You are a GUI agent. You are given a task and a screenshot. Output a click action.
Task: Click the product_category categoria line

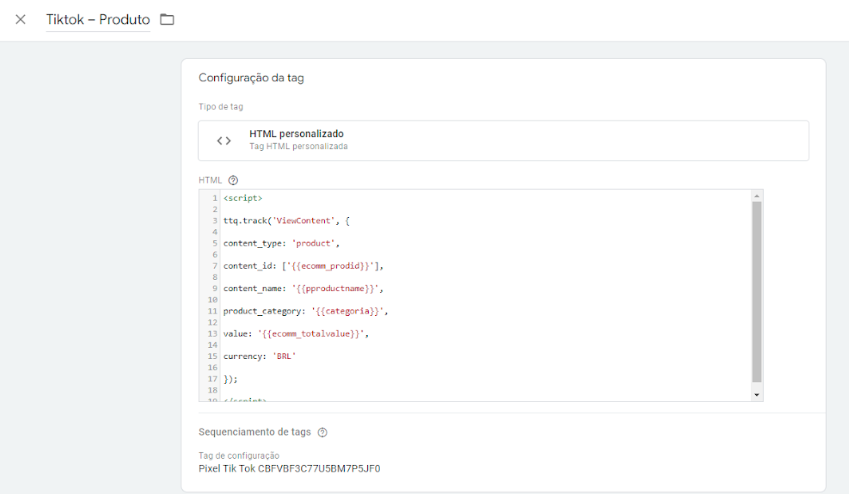[306, 311]
